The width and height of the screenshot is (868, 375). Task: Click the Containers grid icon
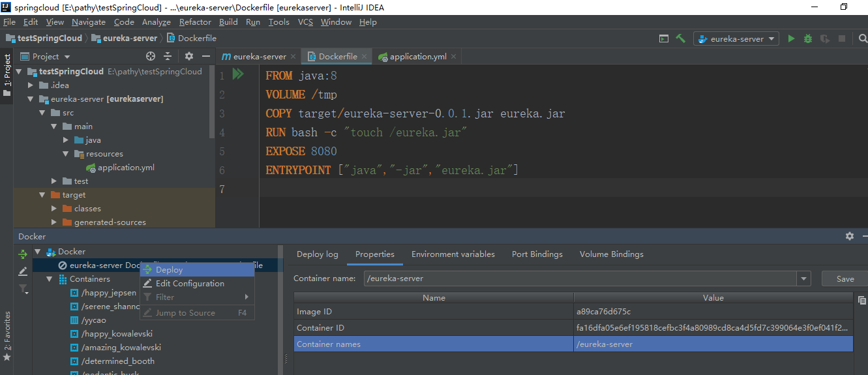pyautogui.click(x=63, y=279)
